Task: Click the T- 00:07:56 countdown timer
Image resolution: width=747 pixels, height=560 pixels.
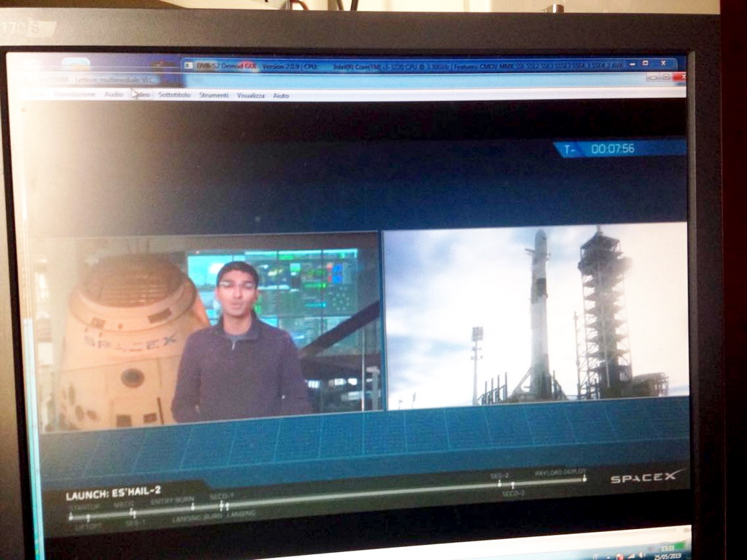Action: tap(619, 149)
